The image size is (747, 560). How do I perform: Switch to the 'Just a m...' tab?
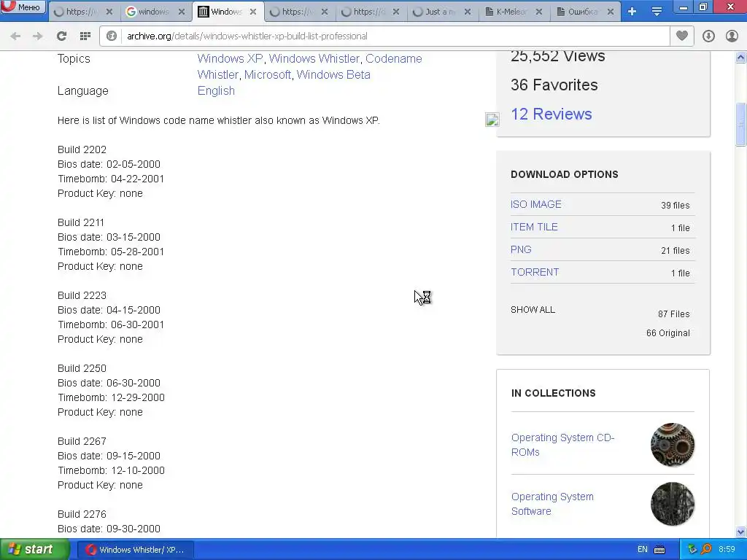click(x=435, y=12)
